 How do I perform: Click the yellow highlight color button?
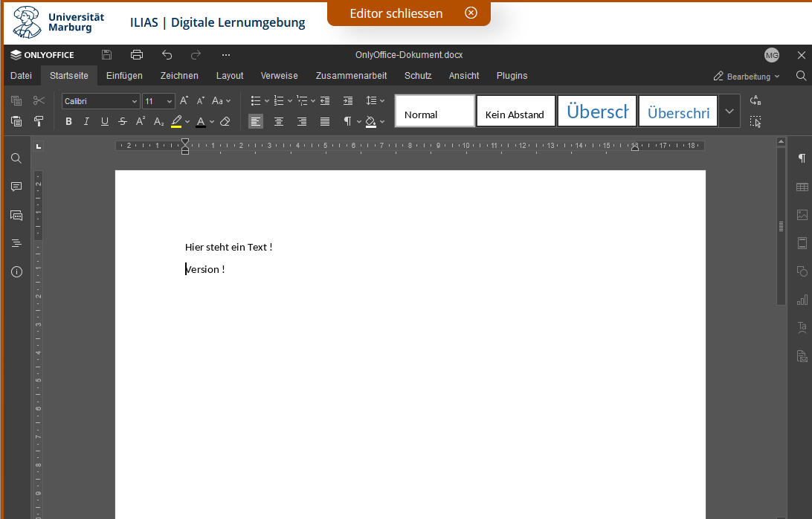pyautogui.click(x=176, y=121)
